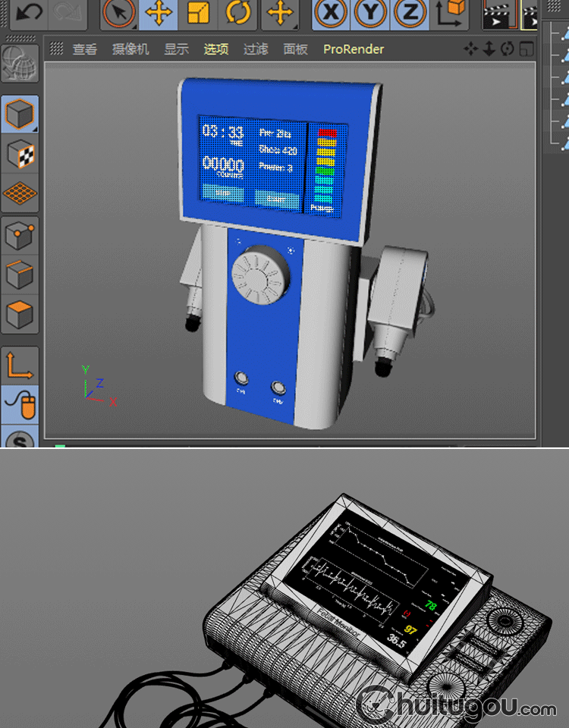Activate the Rotate tool

[237, 13]
